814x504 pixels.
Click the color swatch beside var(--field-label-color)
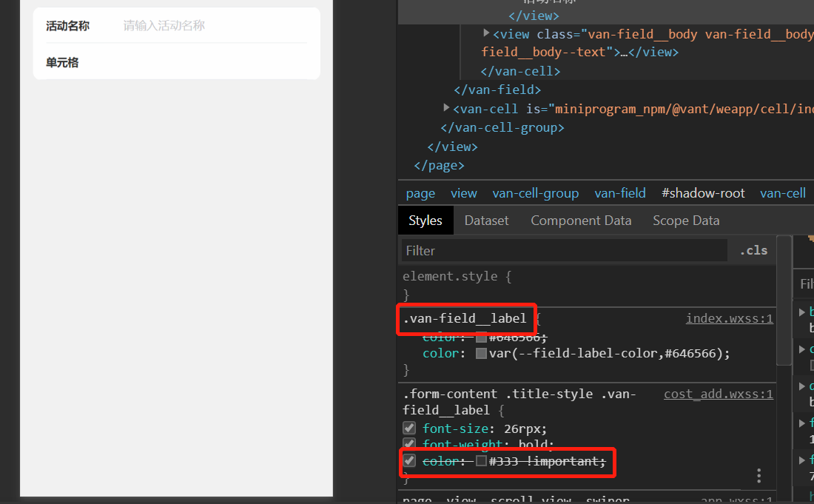(482, 353)
